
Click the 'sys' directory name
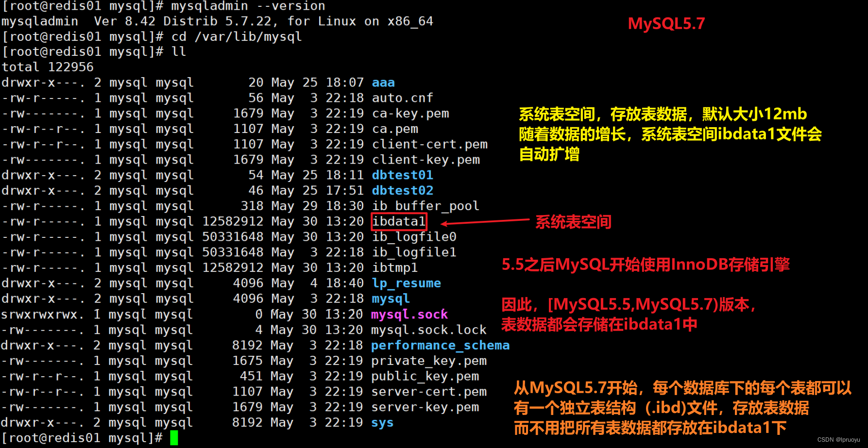click(x=382, y=423)
